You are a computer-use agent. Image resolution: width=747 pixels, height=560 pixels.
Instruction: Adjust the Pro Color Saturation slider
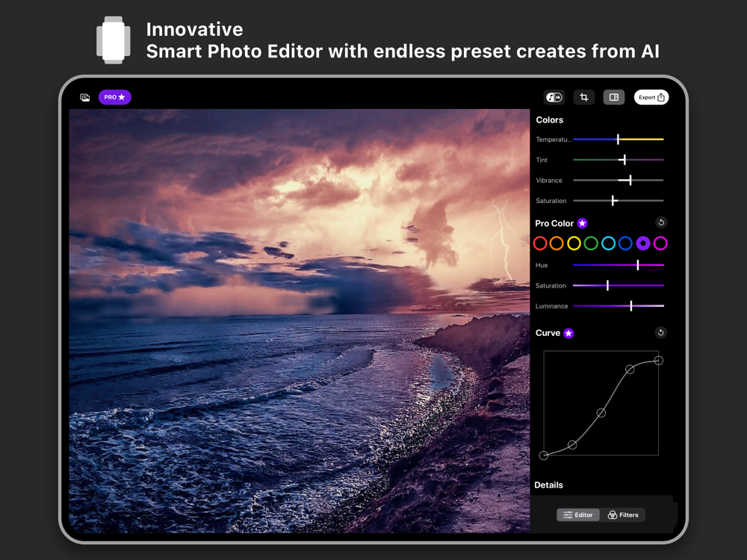[x=619, y=286]
